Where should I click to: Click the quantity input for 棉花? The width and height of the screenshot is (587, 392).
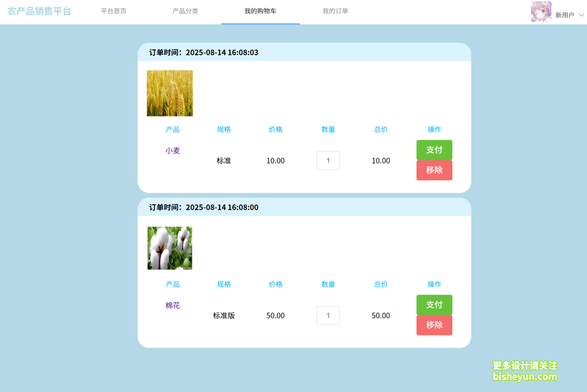(328, 315)
